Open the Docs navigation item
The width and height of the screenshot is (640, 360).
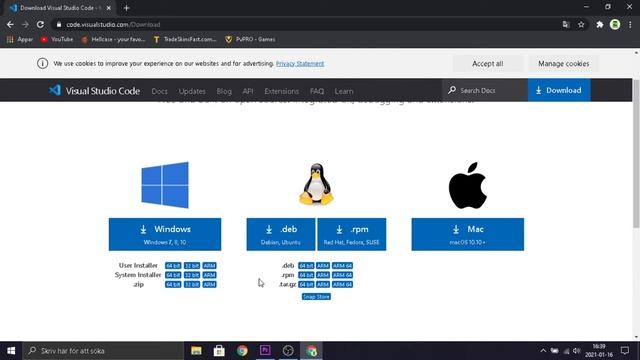tap(160, 91)
